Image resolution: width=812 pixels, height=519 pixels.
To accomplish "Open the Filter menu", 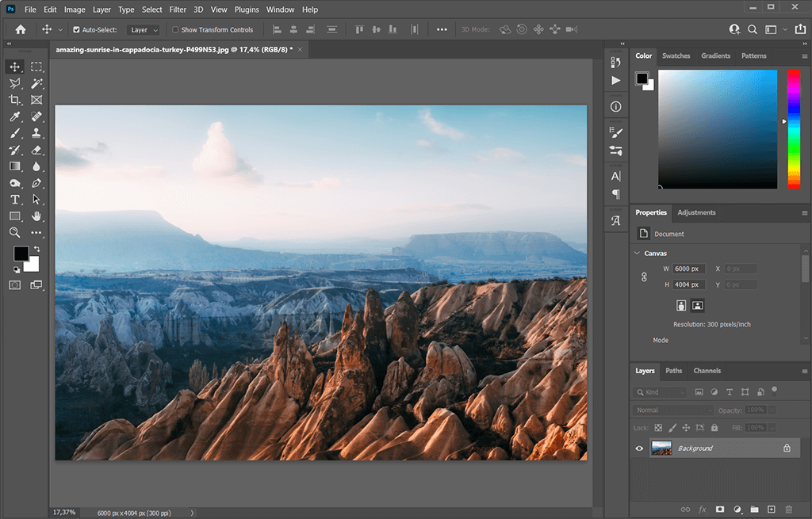I will pos(178,10).
